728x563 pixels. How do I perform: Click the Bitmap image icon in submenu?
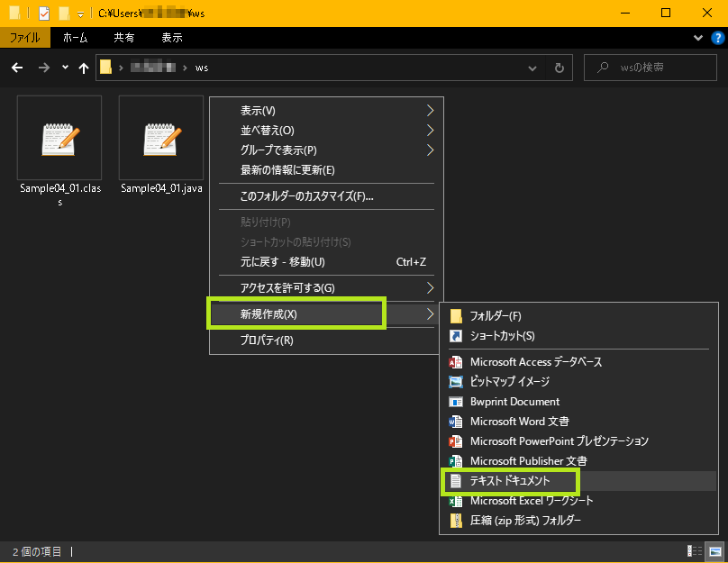pyautogui.click(x=455, y=382)
